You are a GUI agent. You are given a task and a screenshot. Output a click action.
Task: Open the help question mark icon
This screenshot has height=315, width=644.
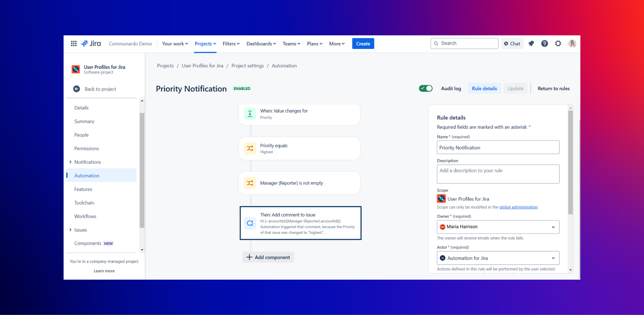545,43
